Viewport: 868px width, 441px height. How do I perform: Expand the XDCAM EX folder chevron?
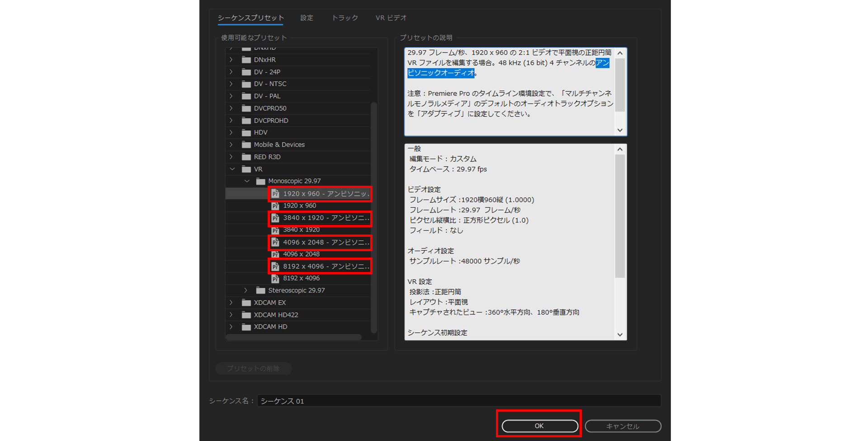[x=231, y=303]
